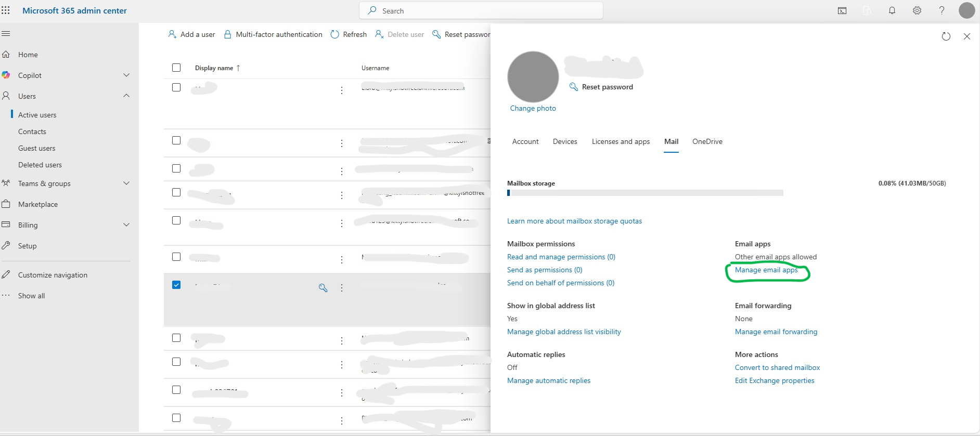Click the Copilot icon in sidebar
Image resolution: width=980 pixels, height=436 pixels.
tap(6, 75)
